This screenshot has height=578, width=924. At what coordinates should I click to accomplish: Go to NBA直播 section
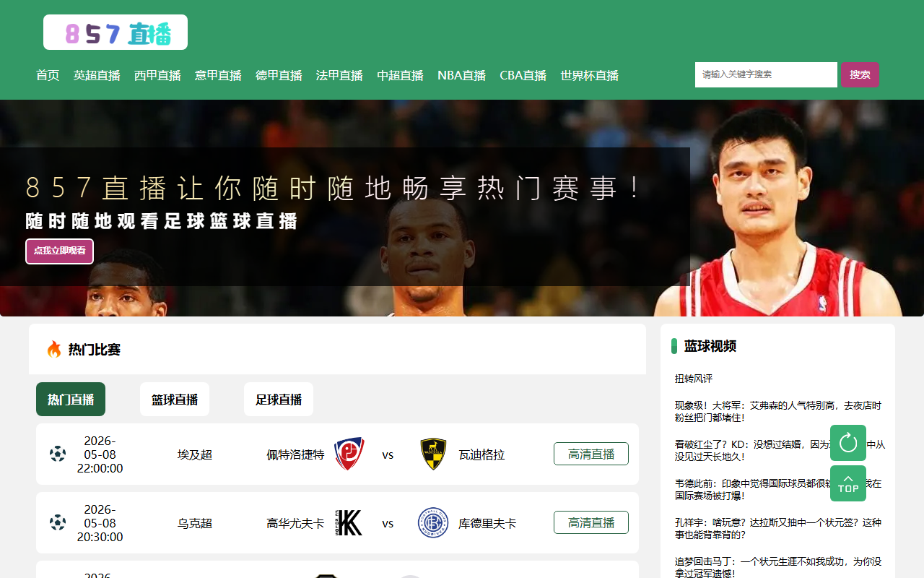coord(461,75)
